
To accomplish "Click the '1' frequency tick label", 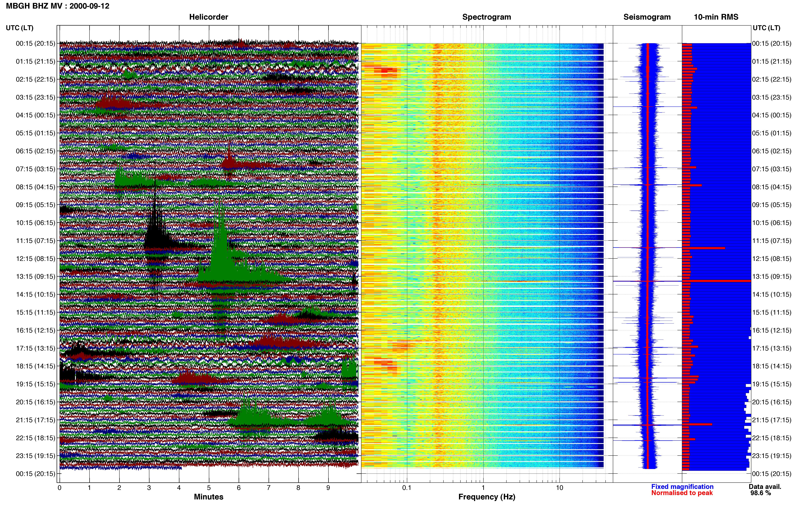I will pos(483,487).
